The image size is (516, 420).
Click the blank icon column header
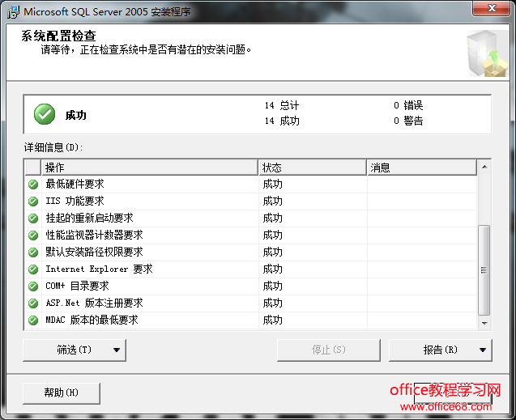tap(33, 168)
